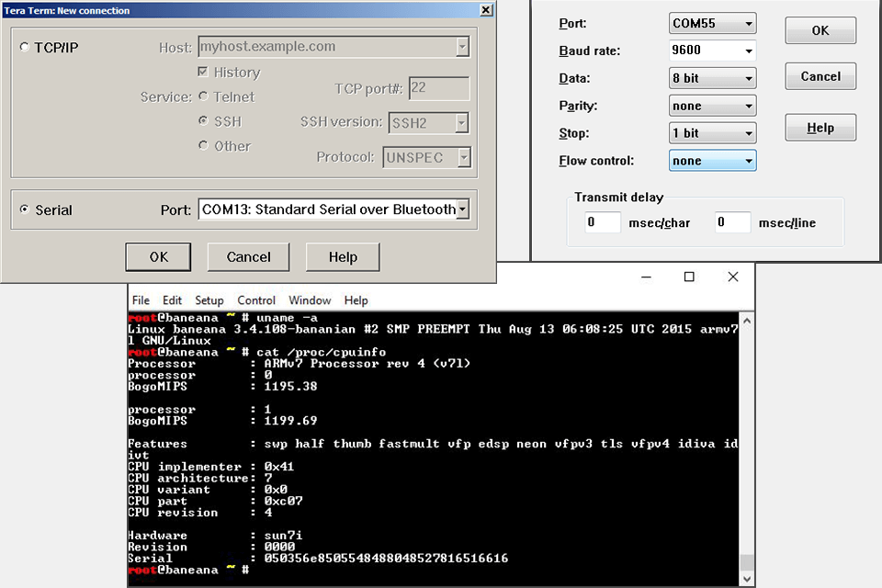Click 'ARMv7 Processor rev 4 (v7l)' text
Screen dimensions: 882x588
pyautogui.click(x=367, y=364)
